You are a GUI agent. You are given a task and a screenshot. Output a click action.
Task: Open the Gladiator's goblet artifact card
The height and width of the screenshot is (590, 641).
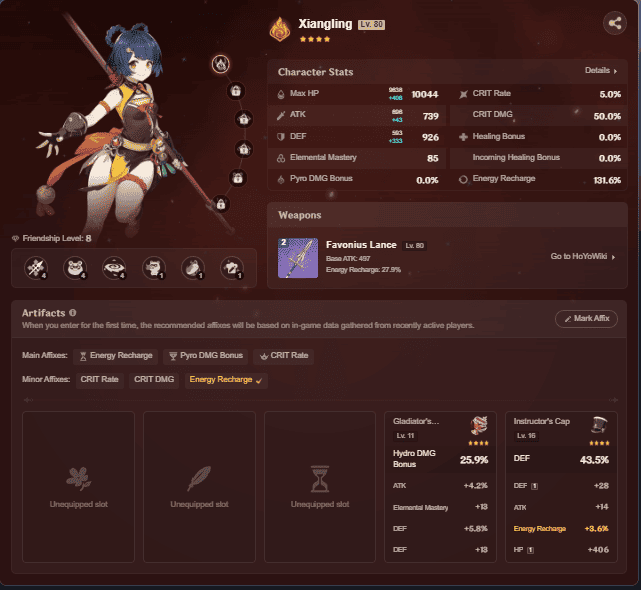coord(440,487)
